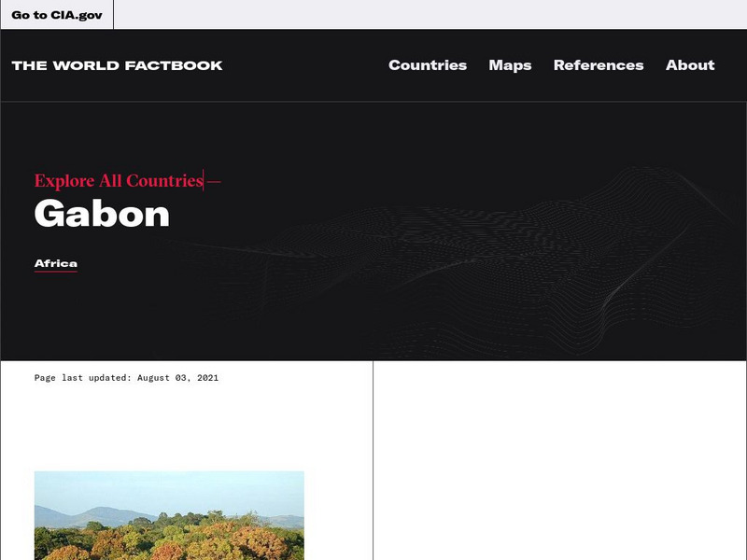
Task: Click the red underline beneath Africa
Action: tap(56, 272)
